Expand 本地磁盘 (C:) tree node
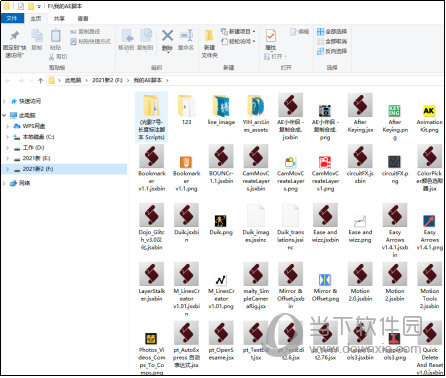The image size is (446, 378). pos(8,137)
